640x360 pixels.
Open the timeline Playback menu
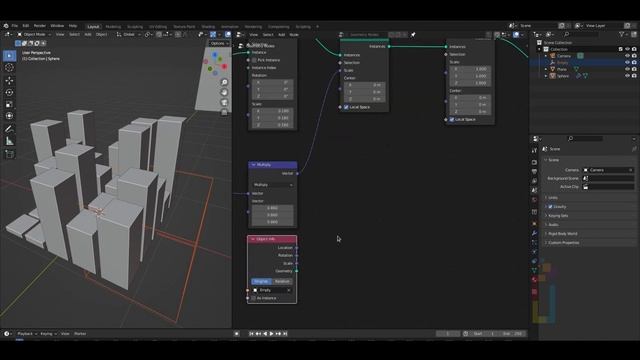point(27,333)
